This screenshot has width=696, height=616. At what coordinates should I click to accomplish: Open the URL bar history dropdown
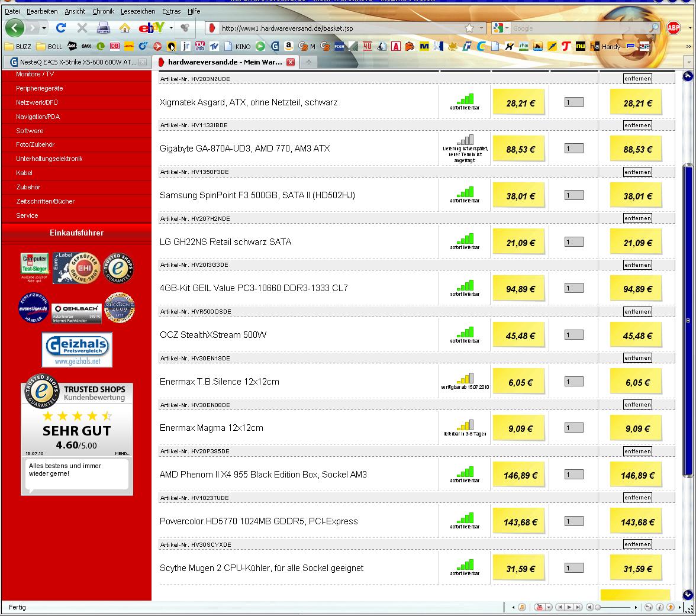click(481, 28)
